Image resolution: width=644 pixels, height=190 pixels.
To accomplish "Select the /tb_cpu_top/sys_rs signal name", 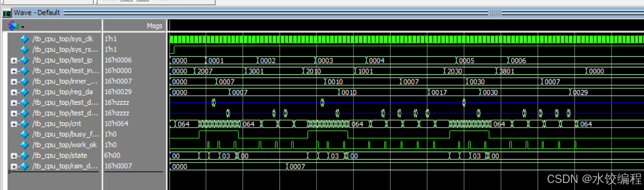I will point(65,49).
